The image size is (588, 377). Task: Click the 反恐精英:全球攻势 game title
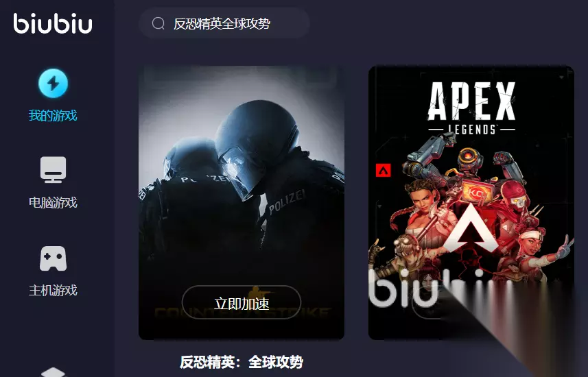point(242,363)
